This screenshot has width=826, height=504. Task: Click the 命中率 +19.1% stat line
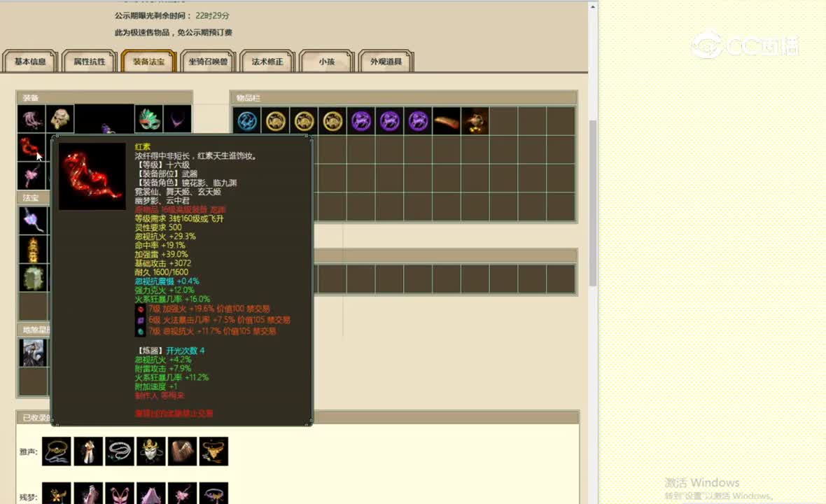(160, 246)
